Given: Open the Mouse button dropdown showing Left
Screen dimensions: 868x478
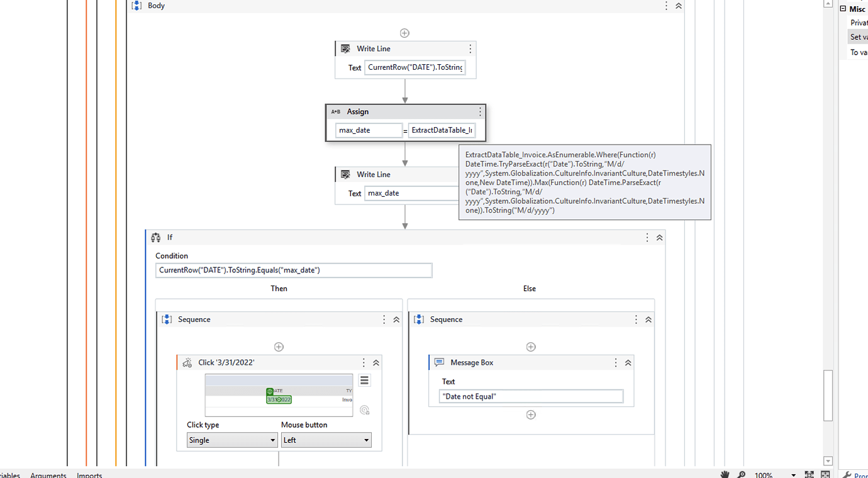Looking at the screenshot, I should click(x=326, y=440).
